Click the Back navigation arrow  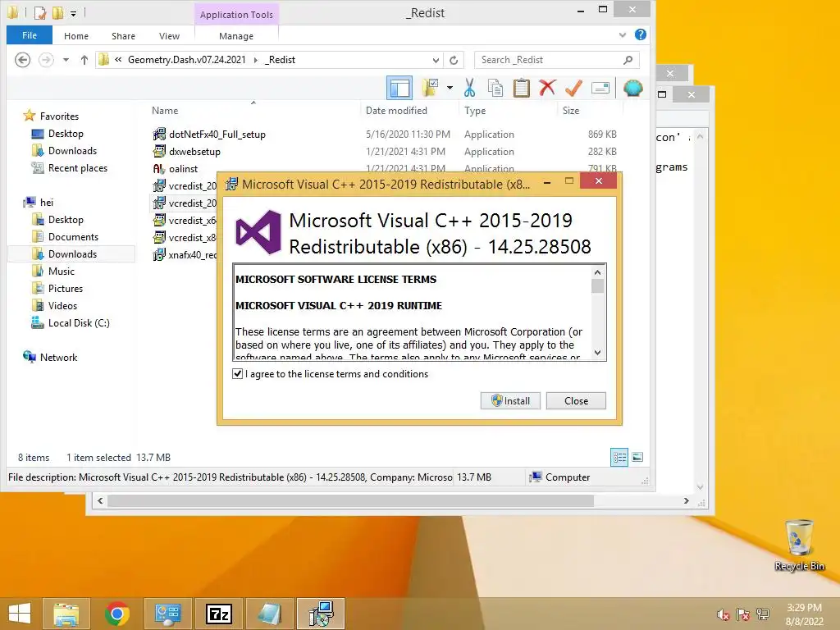tap(22, 59)
